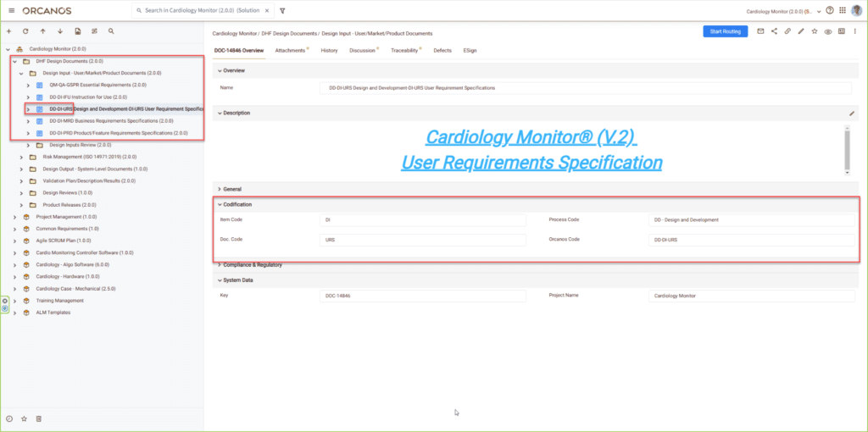Image resolution: width=868 pixels, height=432 pixels.
Task: Click the tree search magnifier icon
Action: (111, 31)
